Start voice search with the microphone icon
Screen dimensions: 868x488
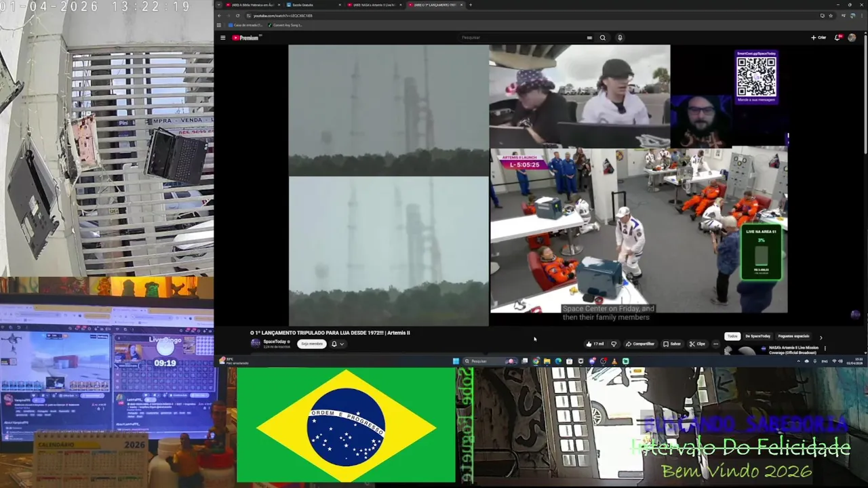click(x=619, y=38)
